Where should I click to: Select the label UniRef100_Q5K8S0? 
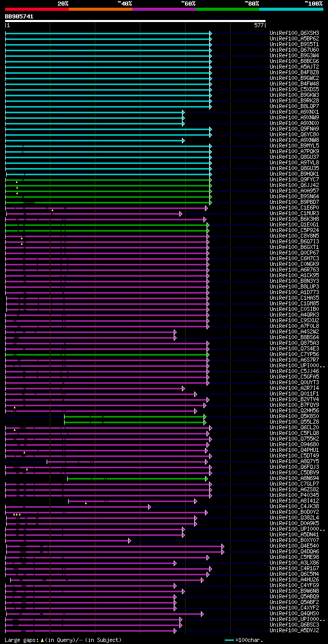294,416
